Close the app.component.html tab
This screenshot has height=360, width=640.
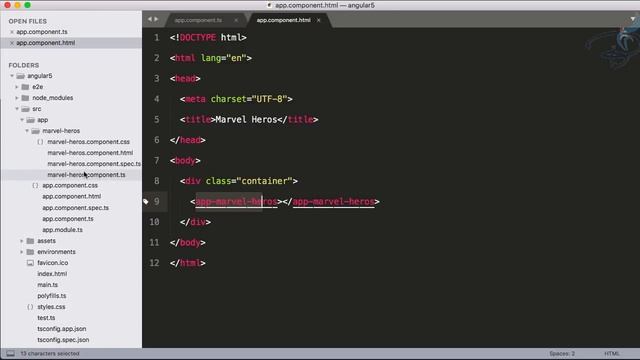[318, 20]
